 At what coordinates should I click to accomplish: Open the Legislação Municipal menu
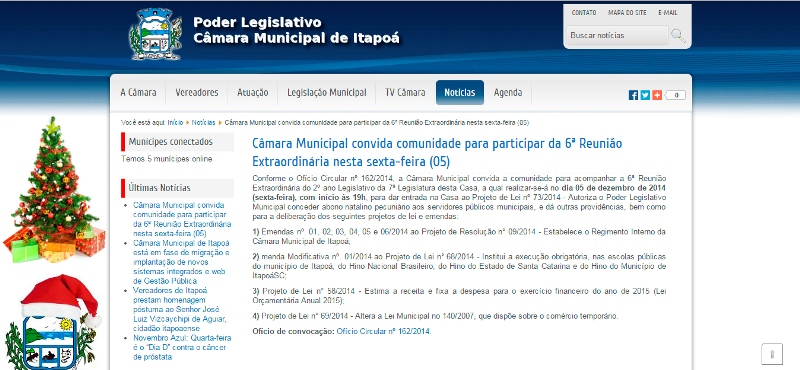tap(327, 92)
